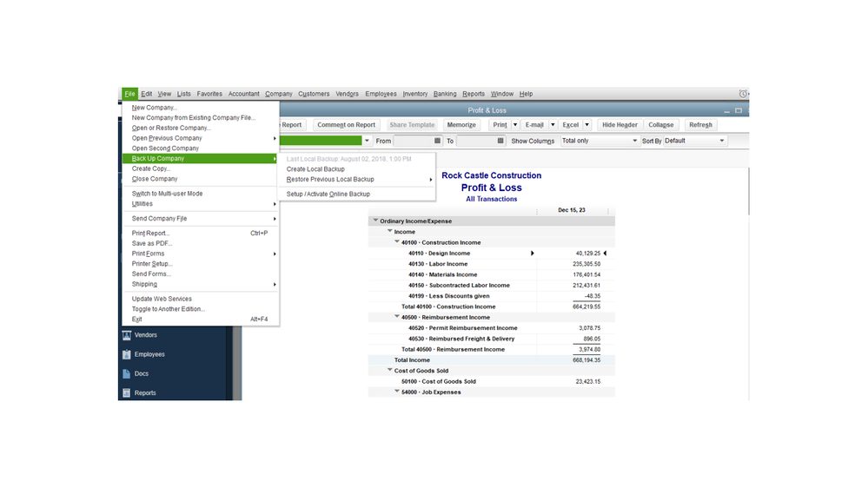This screenshot has width=868, height=488.
Task: Click the Dec 15, 23 column header
Action: (x=572, y=210)
